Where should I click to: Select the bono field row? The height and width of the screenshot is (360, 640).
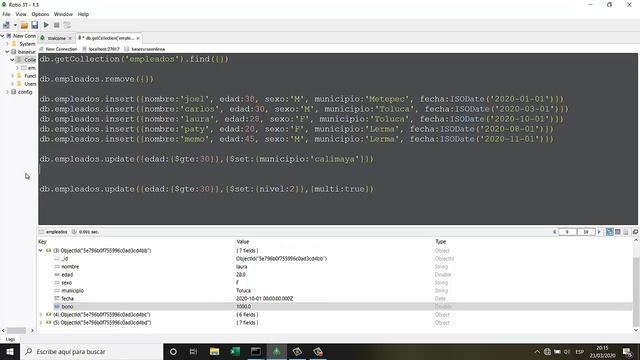click(x=335, y=307)
